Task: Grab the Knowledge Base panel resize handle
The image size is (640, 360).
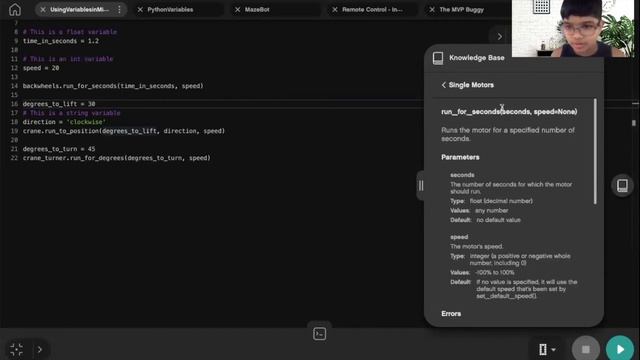Action: (x=421, y=186)
